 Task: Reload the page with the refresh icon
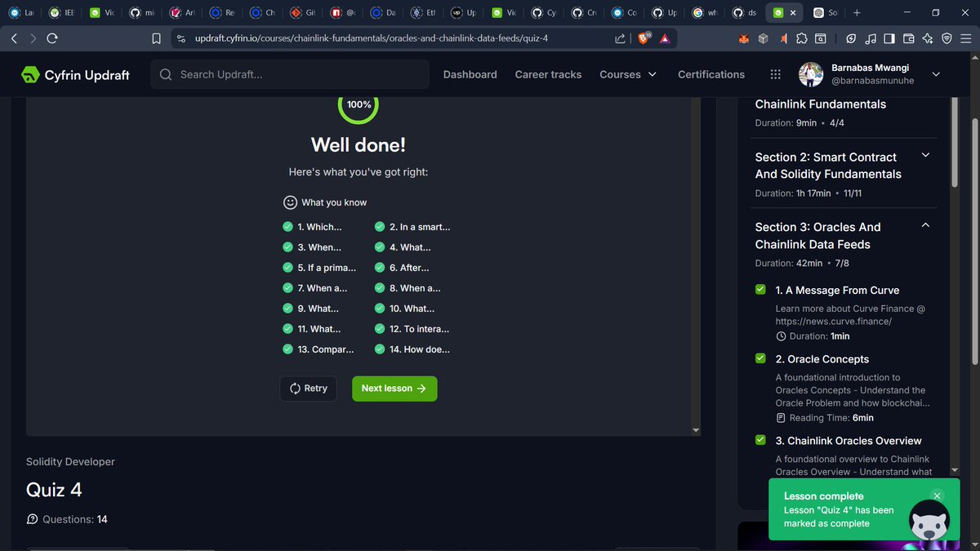pos(52,38)
